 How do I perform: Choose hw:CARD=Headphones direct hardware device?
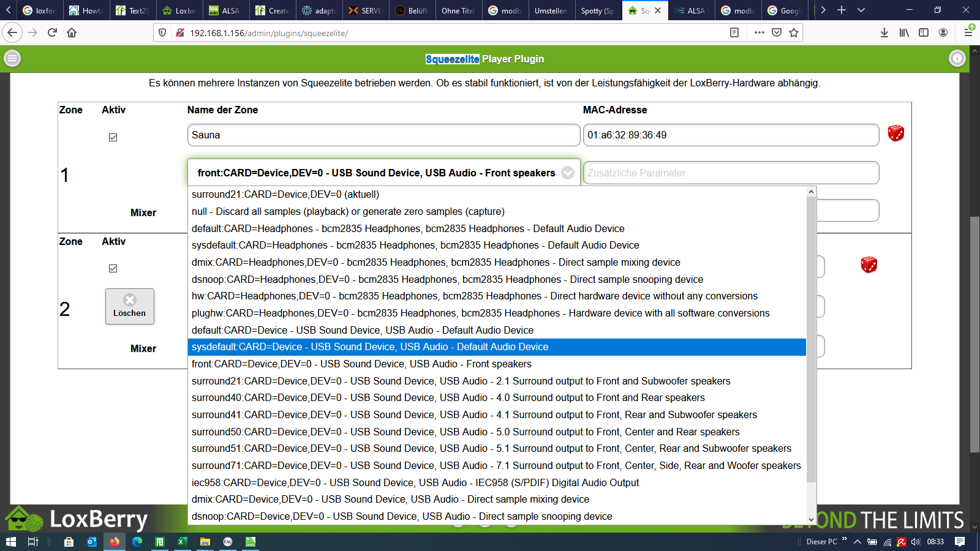(x=497, y=296)
